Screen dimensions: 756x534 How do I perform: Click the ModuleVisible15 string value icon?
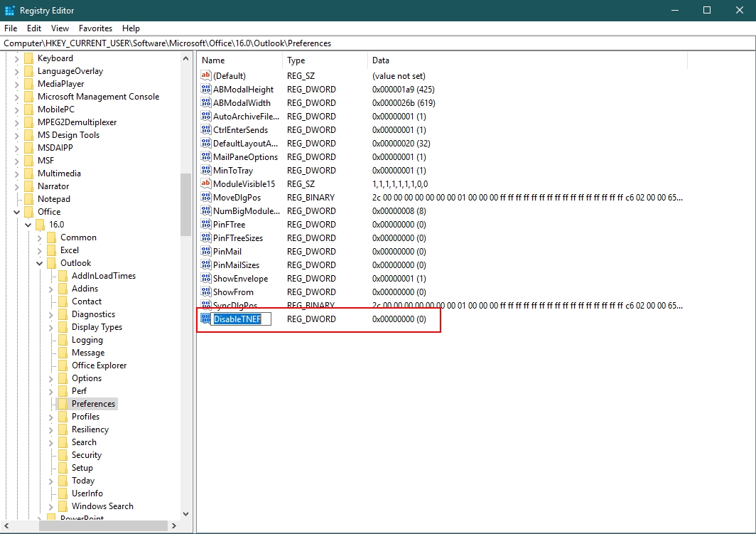(x=206, y=184)
